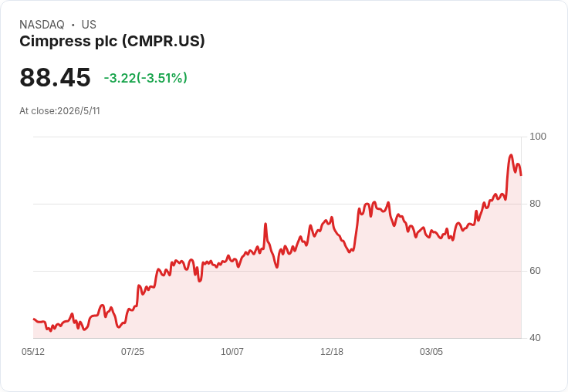The width and height of the screenshot is (568, 392).
Task: Click the US market label
Action: pyautogui.click(x=89, y=25)
